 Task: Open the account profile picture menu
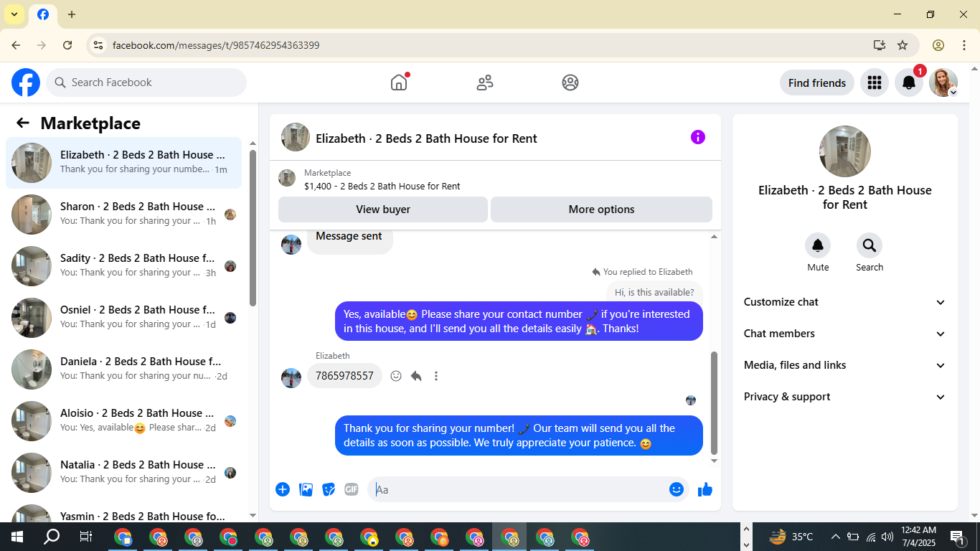[943, 83]
